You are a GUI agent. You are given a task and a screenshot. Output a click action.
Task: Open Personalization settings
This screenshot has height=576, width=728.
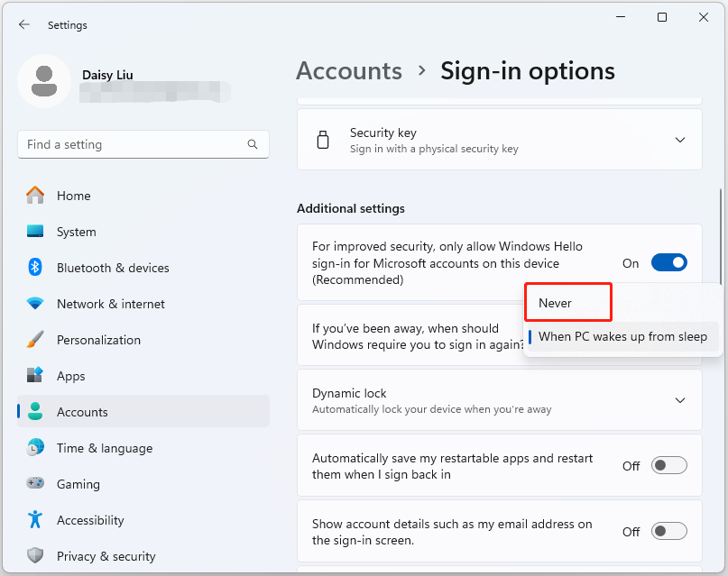coord(143,340)
